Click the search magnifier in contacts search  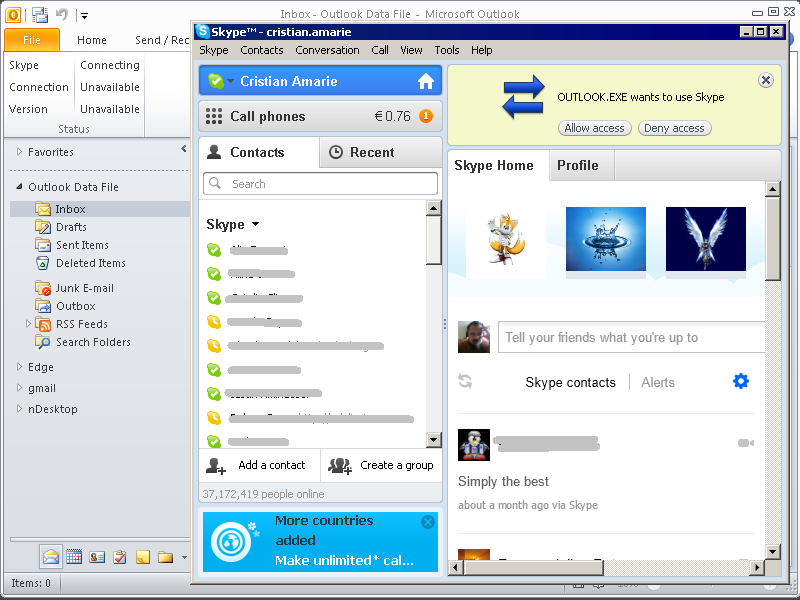click(x=215, y=183)
